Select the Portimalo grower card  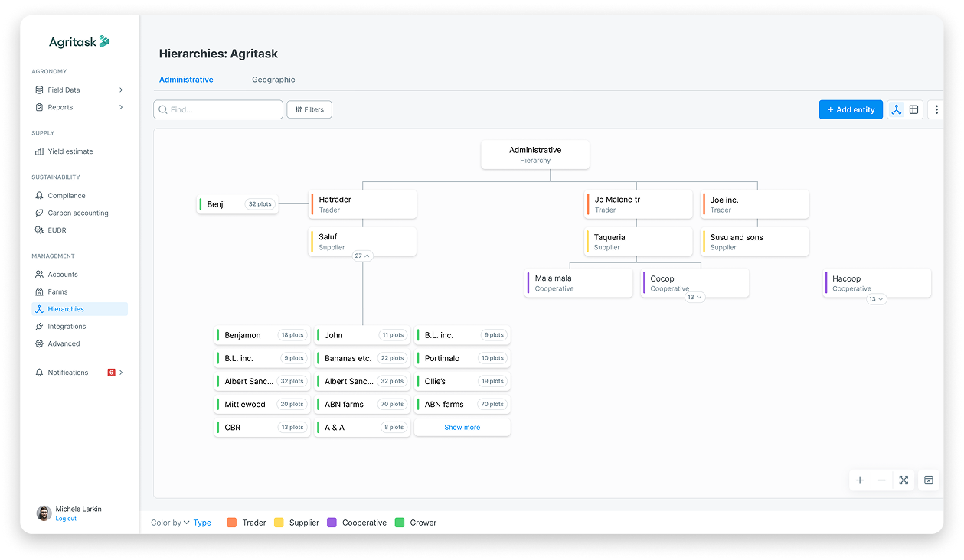pos(462,358)
